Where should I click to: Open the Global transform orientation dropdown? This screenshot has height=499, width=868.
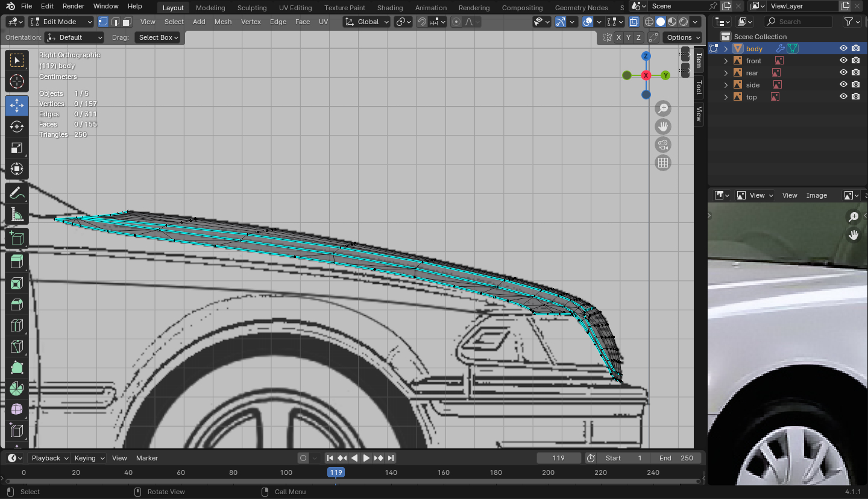tap(366, 22)
